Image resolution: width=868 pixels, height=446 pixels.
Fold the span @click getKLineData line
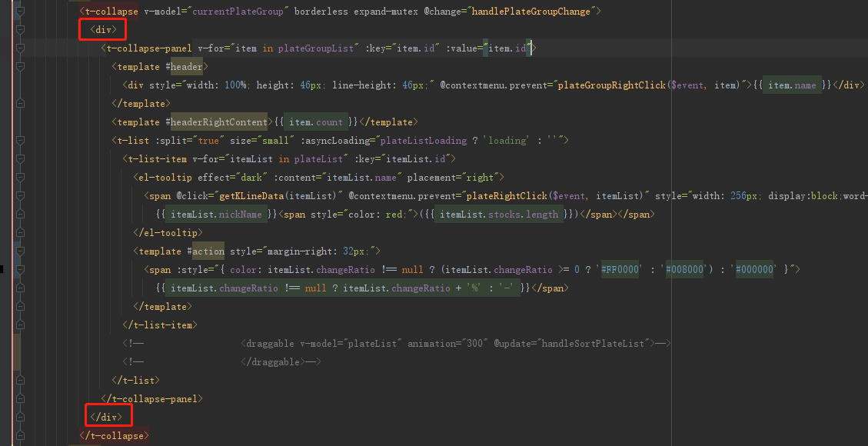point(21,196)
